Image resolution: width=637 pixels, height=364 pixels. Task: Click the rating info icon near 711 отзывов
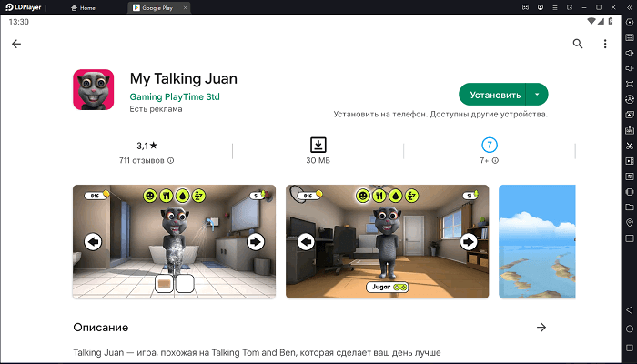[x=171, y=160]
